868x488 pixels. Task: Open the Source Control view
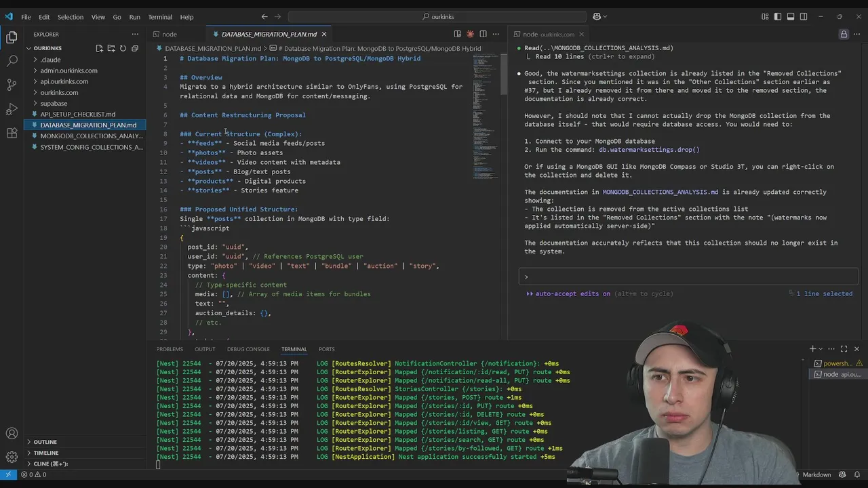(12, 85)
